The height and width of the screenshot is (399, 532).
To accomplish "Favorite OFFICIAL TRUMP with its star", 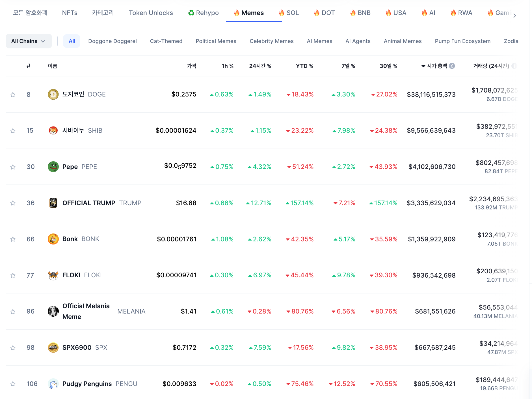I will tap(13, 203).
